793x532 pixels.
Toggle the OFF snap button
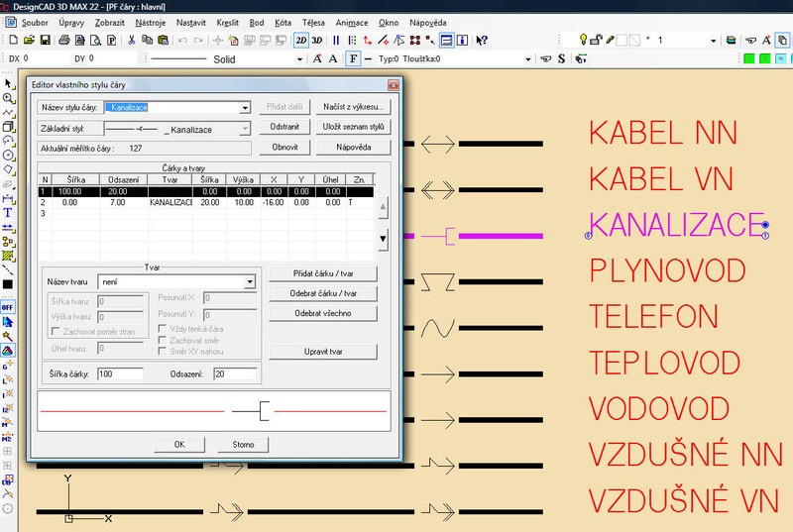point(8,308)
